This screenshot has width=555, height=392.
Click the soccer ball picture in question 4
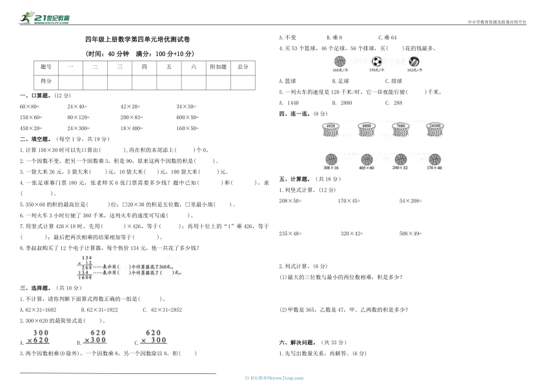[x=377, y=61]
